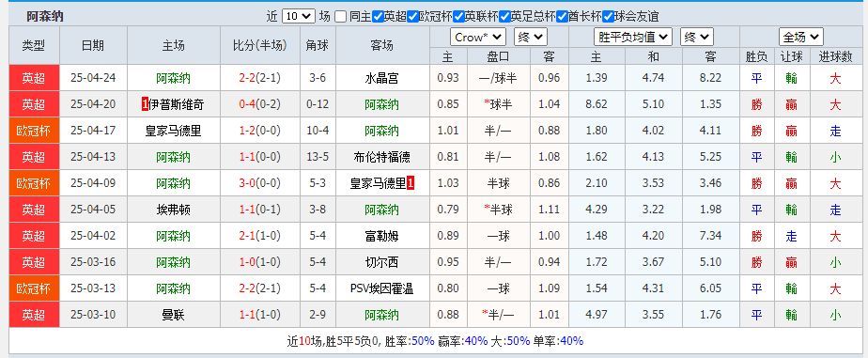Click the 单率:40% summary value
Viewport: 868px width, 358px height.
[x=558, y=341]
